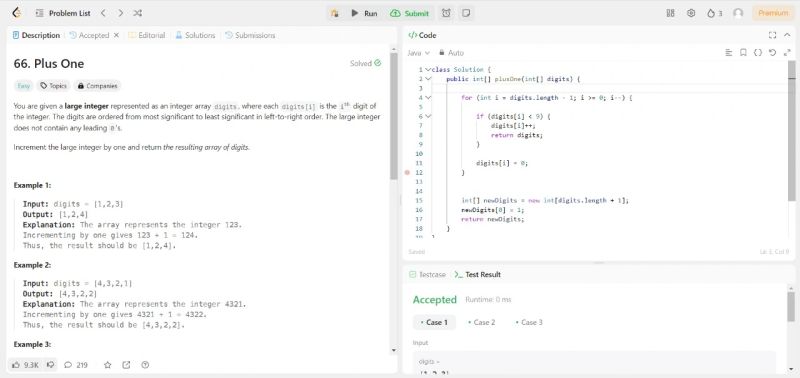Select Case 2 result
This screenshot has width=800, height=378.
click(x=482, y=322)
